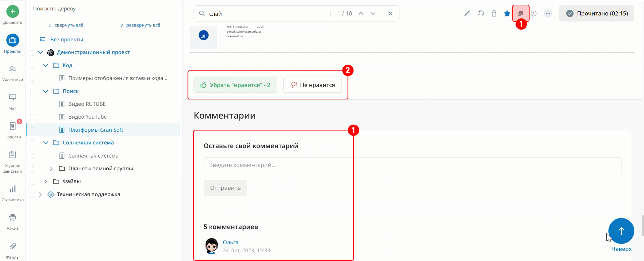
Task: Click the Наверх link text
Action: (621, 249)
